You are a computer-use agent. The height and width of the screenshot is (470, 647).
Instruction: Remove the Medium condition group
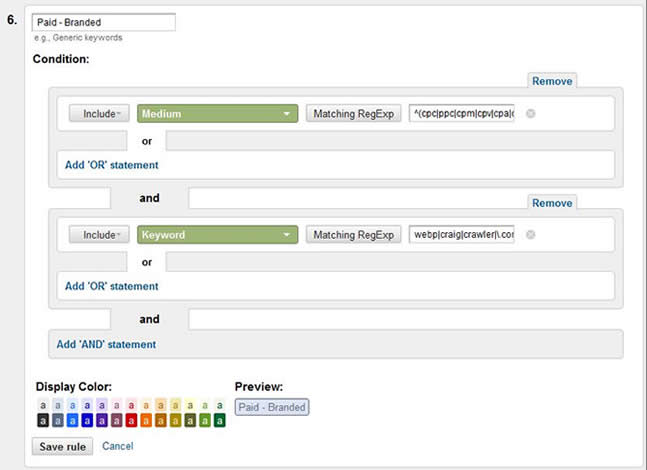click(552, 81)
